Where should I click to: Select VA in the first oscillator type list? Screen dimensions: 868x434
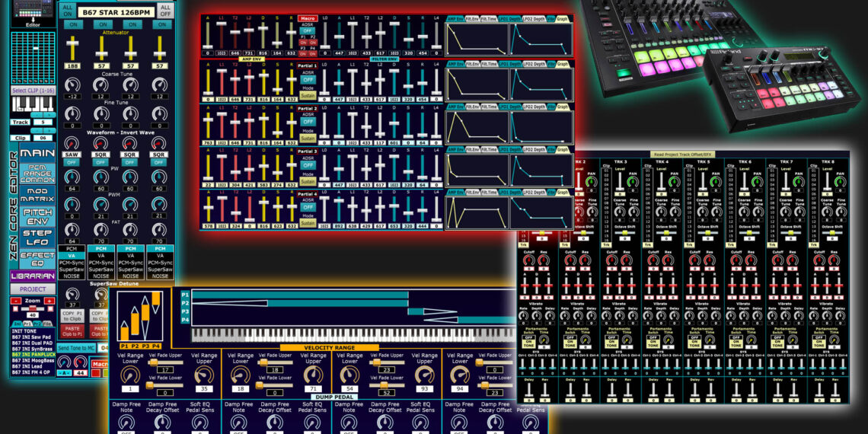tap(72, 257)
